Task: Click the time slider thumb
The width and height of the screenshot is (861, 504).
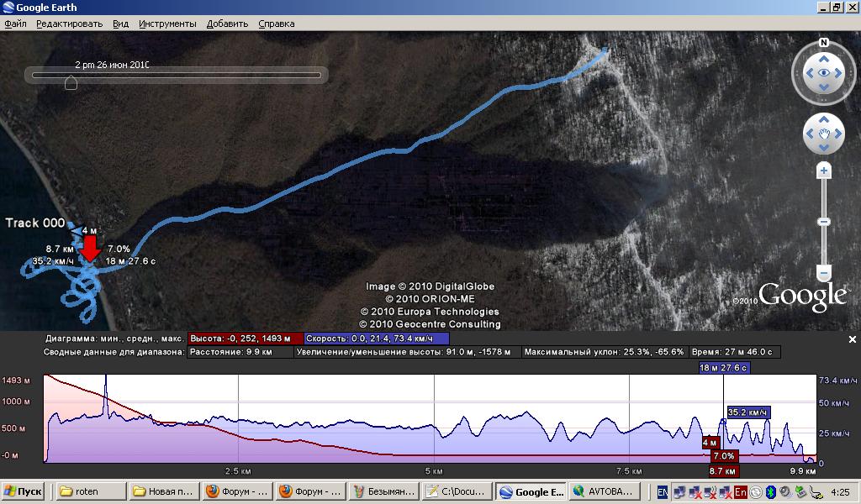Action: tap(71, 82)
